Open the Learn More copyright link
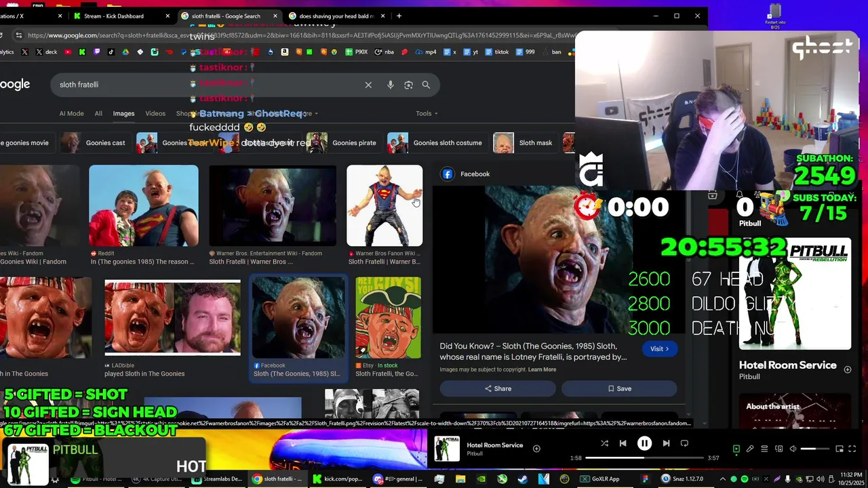The width and height of the screenshot is (868, 488). [542, 369]
